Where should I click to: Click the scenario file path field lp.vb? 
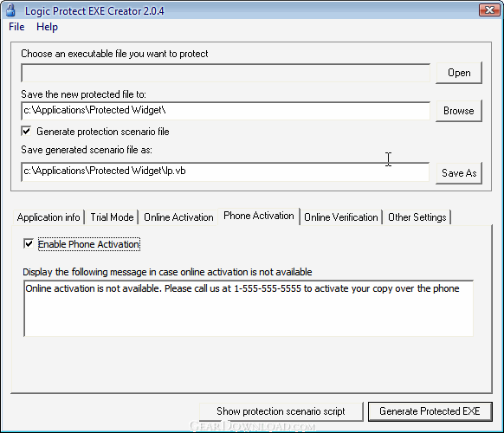tap(225, 171)
